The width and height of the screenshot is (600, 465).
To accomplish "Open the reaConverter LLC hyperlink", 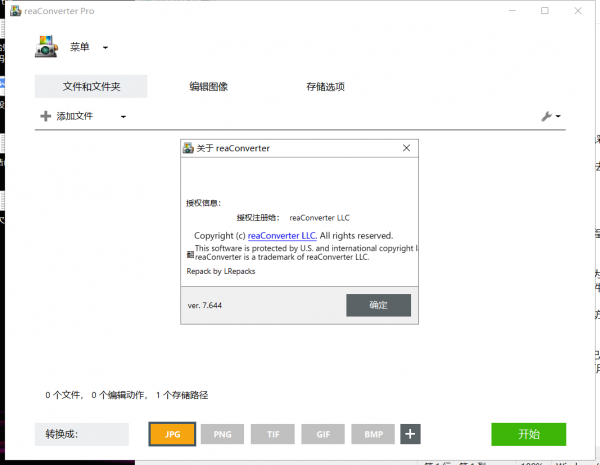I will pos(282,236).
